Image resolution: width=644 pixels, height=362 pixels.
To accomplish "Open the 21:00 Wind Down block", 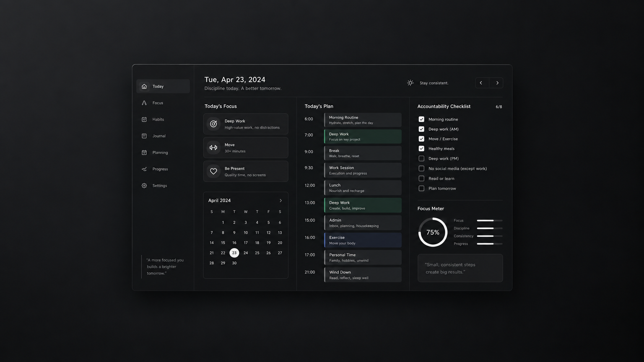I will (x=363, y=275).
